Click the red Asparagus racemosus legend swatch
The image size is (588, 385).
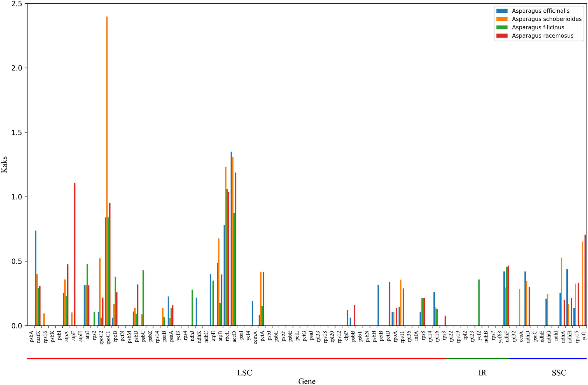(502, 36)
